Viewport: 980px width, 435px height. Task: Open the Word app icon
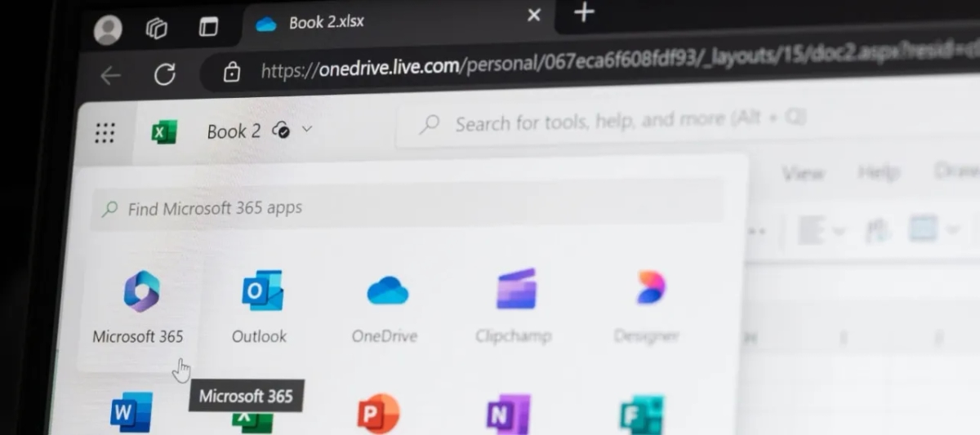131,413
